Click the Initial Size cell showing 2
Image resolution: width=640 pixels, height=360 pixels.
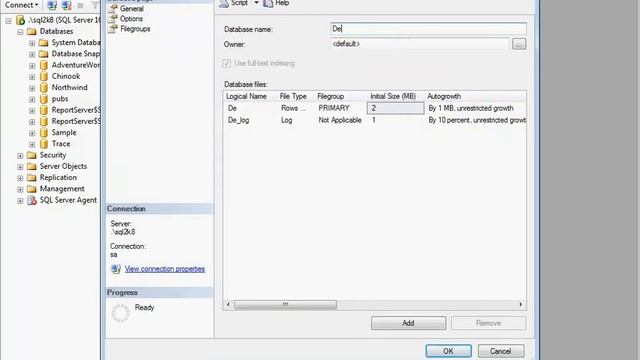pos(395,108)
